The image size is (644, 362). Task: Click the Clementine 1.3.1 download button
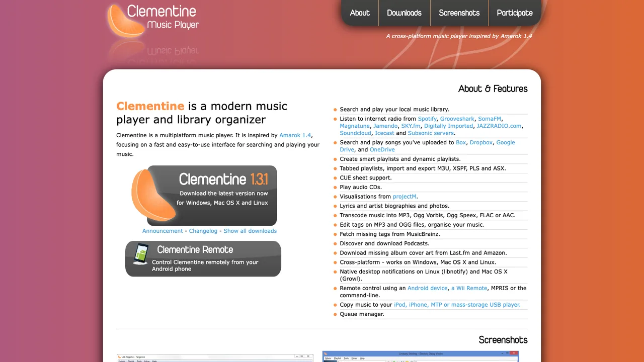click(x=212, y=196)
